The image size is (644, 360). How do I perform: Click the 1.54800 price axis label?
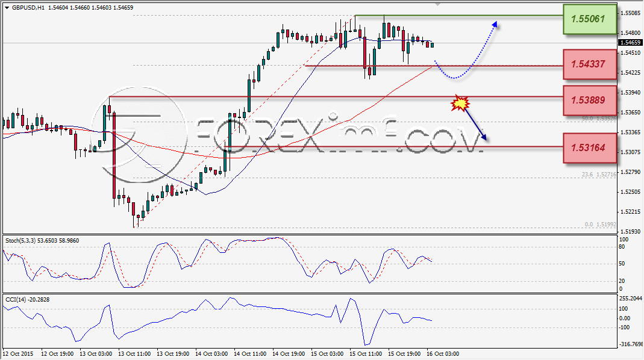point(630,33)
